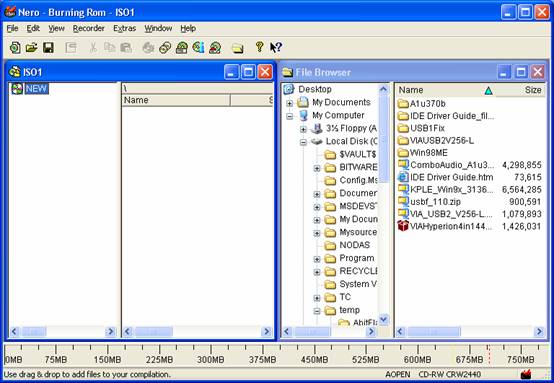The image size is (554, 383).
Task: Expand the 3½ Floppy drive node
Action: pyautogui.click(x=303, y=129)
